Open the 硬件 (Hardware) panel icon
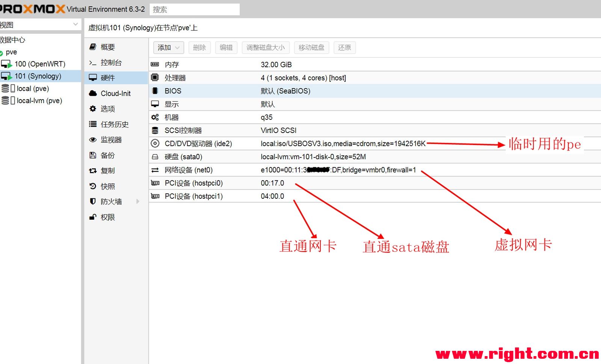 [93, 78]
